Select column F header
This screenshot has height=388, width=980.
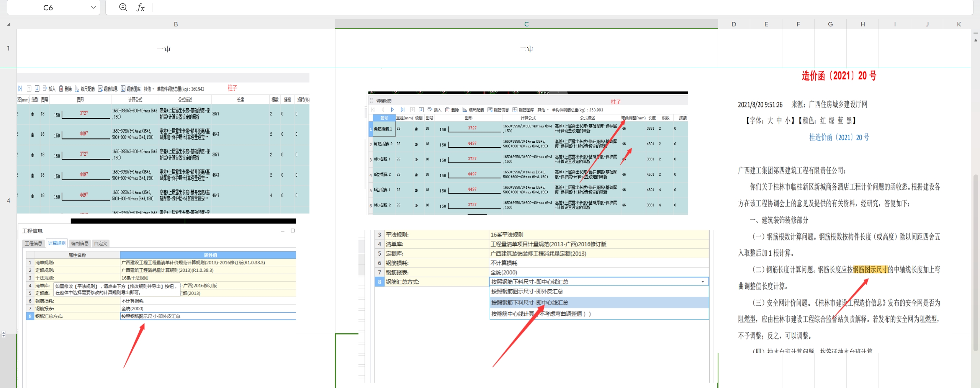pos(798,24)
